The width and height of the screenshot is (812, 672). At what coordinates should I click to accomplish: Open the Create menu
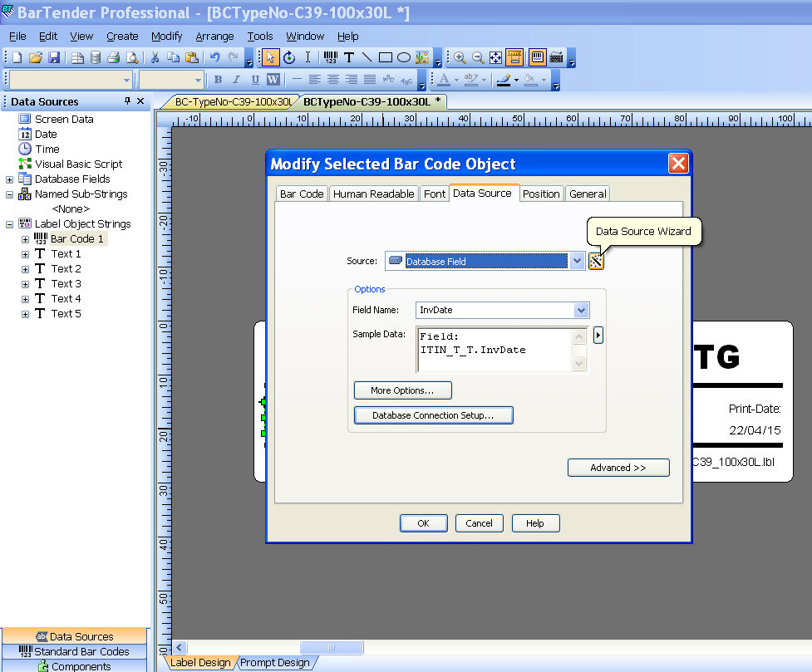point(122,37)
